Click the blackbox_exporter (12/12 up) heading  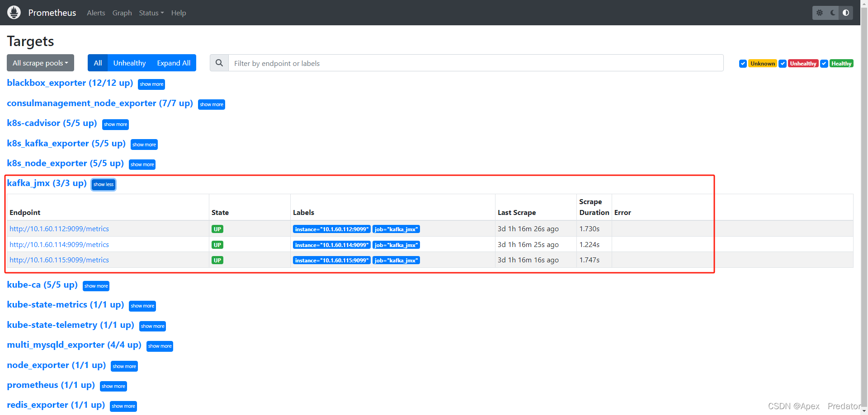[70, 83]
